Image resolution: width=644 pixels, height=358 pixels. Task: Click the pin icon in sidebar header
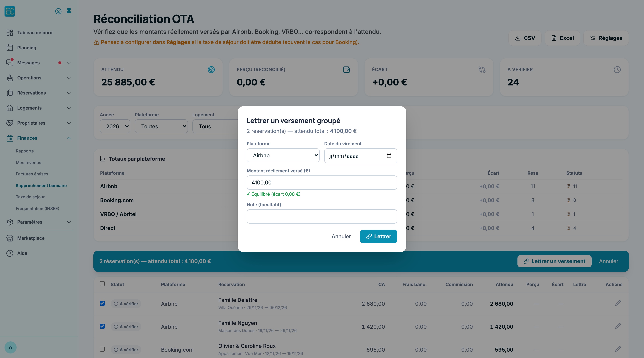tap(69, 11)
